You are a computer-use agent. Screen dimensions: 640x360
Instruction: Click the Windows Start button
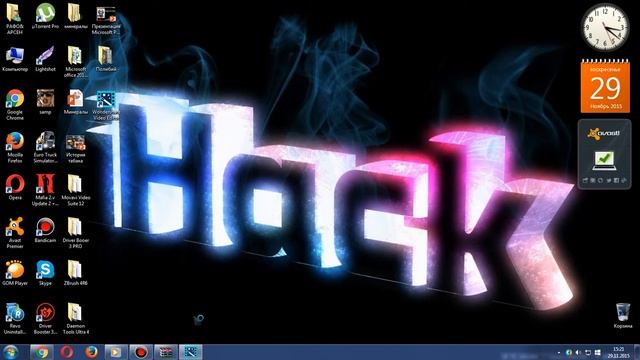11,352
